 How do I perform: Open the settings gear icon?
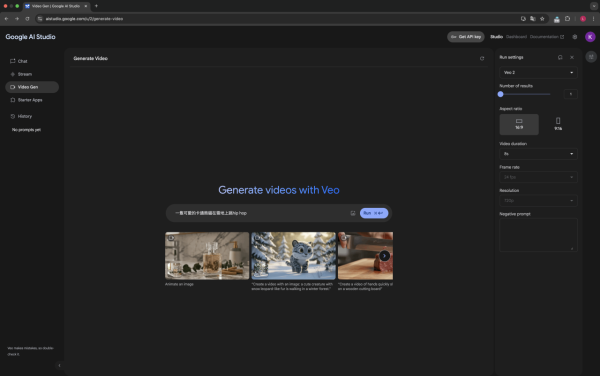coord(575,37)
